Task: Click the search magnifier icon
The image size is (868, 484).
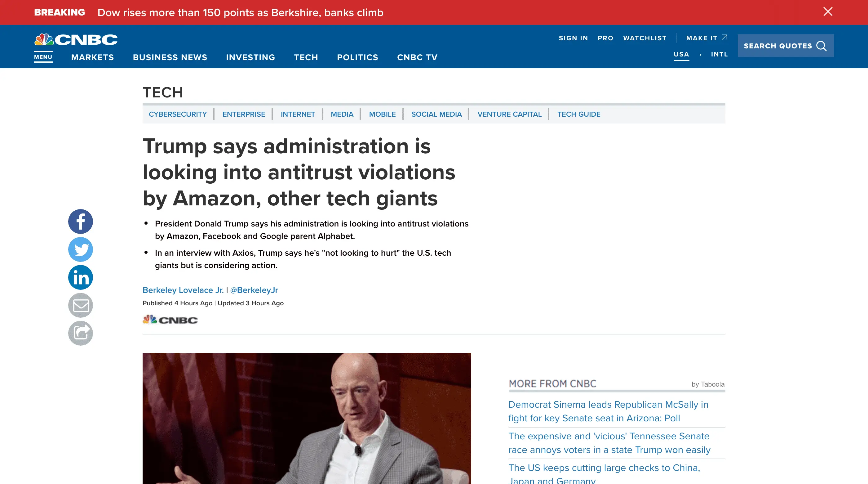Action: [821, 46]
